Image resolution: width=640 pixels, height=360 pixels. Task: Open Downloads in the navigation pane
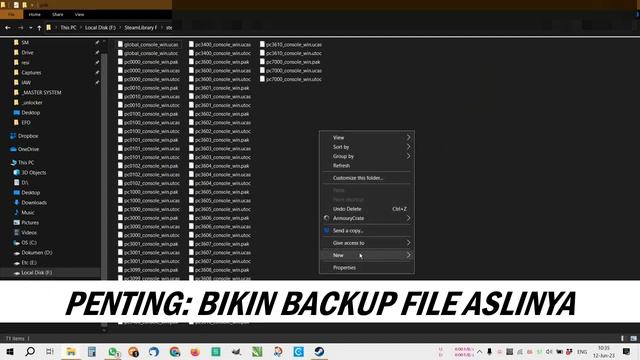pyautogui.click(x=34, y=202)
